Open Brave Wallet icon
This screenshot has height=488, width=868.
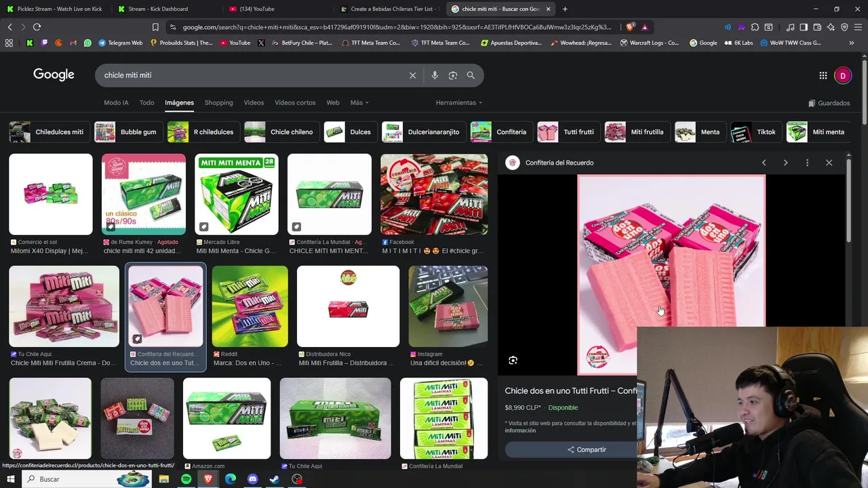pyautogui.click(x=817, y=27)
